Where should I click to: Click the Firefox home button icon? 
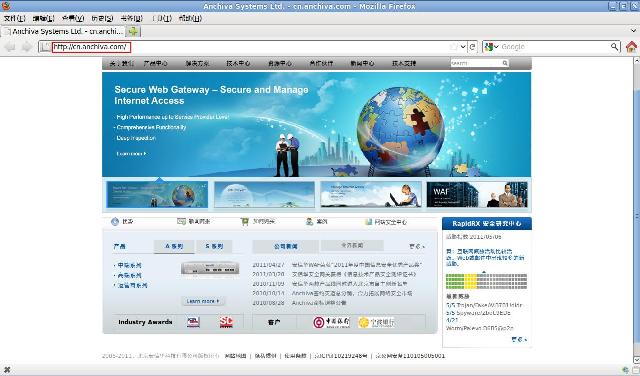(x=631, y=47)
